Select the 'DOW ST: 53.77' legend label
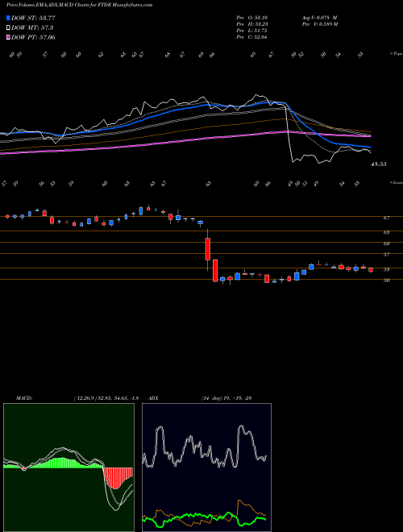Screen dimensions: 403x532 [33, 18]
